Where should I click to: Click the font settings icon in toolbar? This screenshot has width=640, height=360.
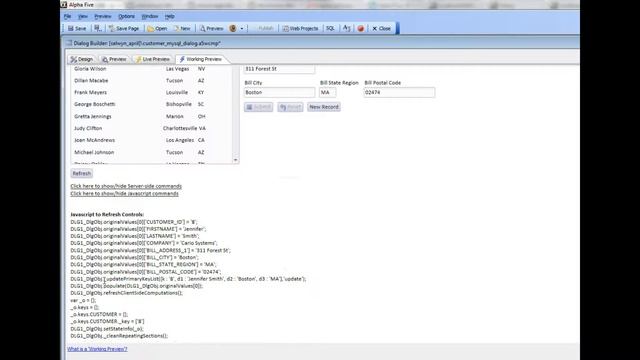(347, 28)
